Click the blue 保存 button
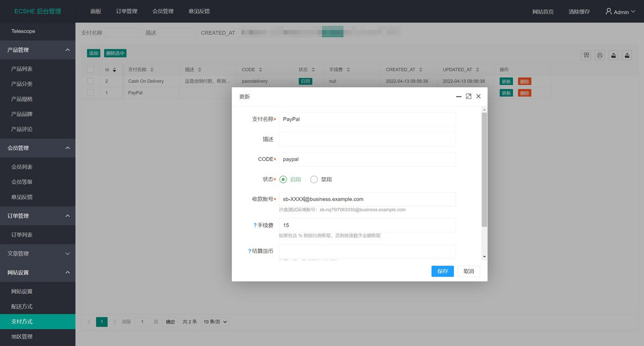The height and width of the screenshot is (346, 644). (x=442, y=271)
